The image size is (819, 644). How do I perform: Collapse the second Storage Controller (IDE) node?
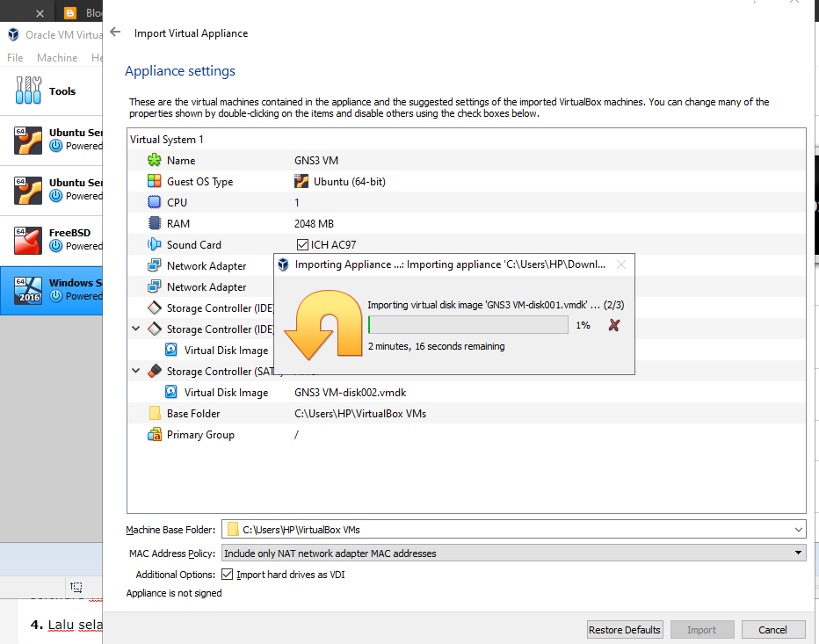coord(136,329)
